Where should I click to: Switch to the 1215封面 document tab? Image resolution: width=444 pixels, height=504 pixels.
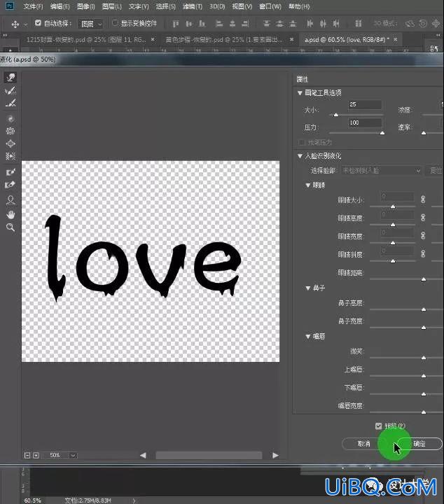(x=86, y=39)
